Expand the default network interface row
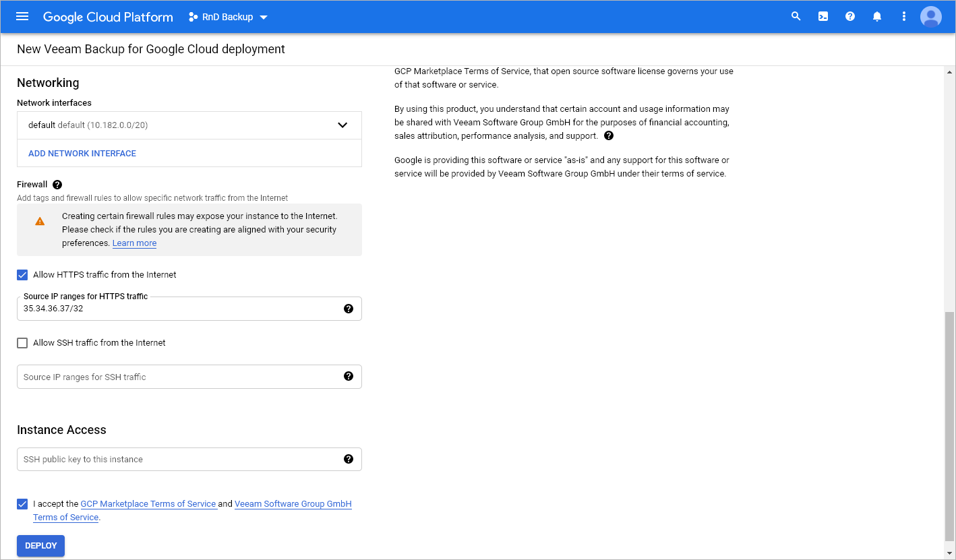The height and width of the screenshot is (560, 956). pyautogui.click(x=189, y=125)
